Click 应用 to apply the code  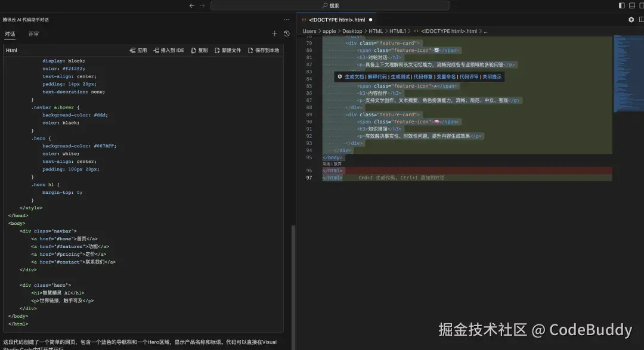(x=138, y=51)
